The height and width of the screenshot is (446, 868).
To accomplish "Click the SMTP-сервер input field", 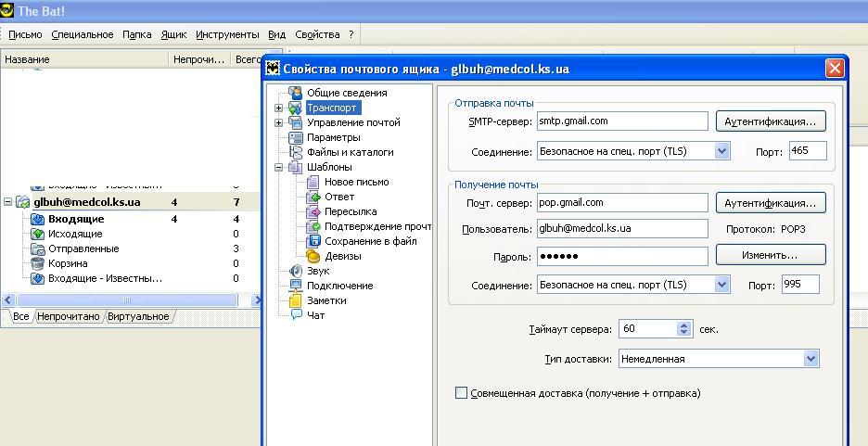I will [x=622, y=121].
